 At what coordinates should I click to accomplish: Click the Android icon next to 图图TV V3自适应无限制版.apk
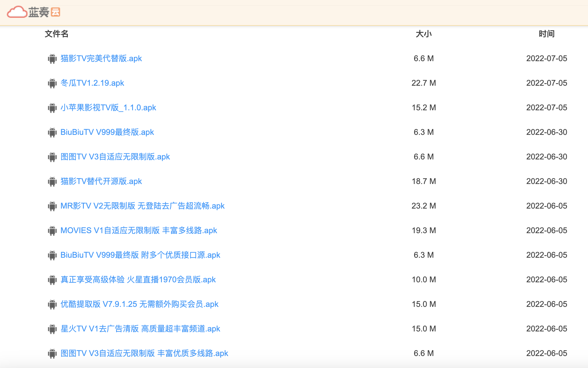52,157
